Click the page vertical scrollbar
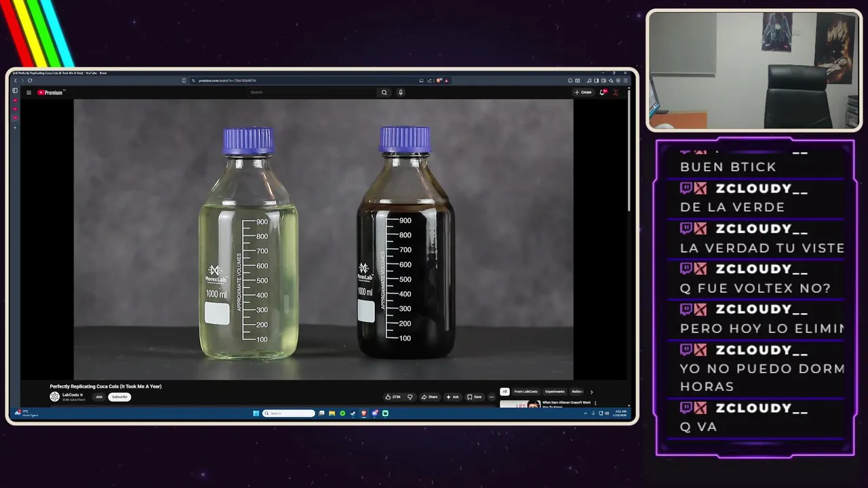The image size is (868, 488). click(x=629, y=149)
